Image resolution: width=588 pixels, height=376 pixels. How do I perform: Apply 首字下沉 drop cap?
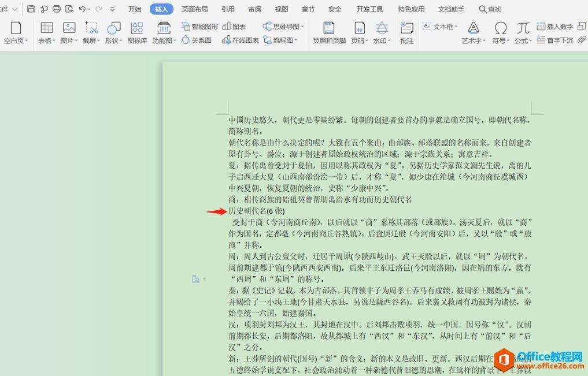tap(556, 40)
